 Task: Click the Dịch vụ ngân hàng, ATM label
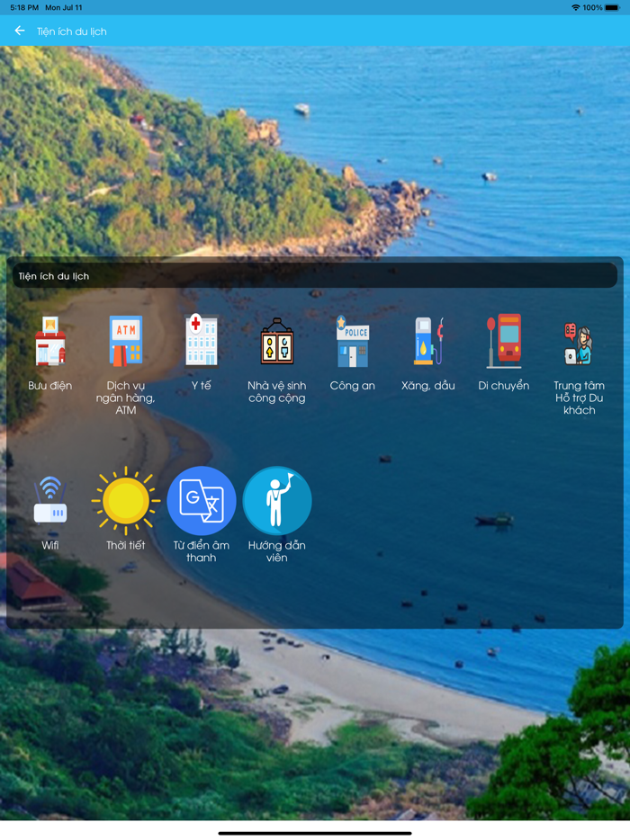pyautogui.click(x=126, y=398)
